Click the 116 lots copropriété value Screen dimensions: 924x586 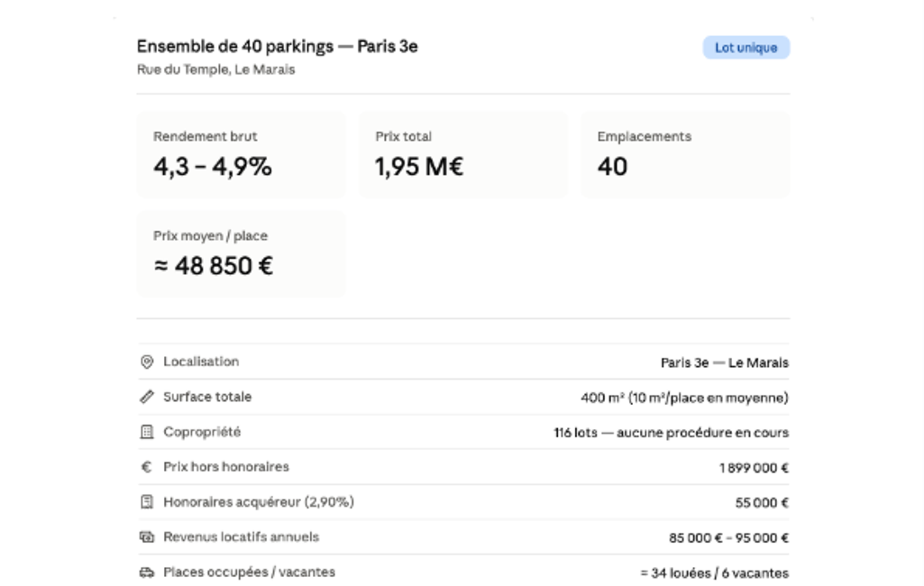coord(672,433)
